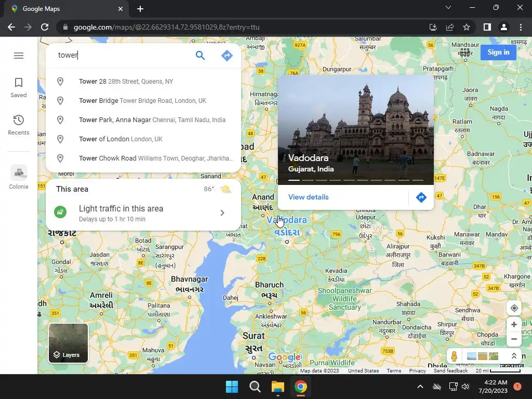Toggle the 20 mi map scale
532x399 pixels.
[x=498, y=371]
